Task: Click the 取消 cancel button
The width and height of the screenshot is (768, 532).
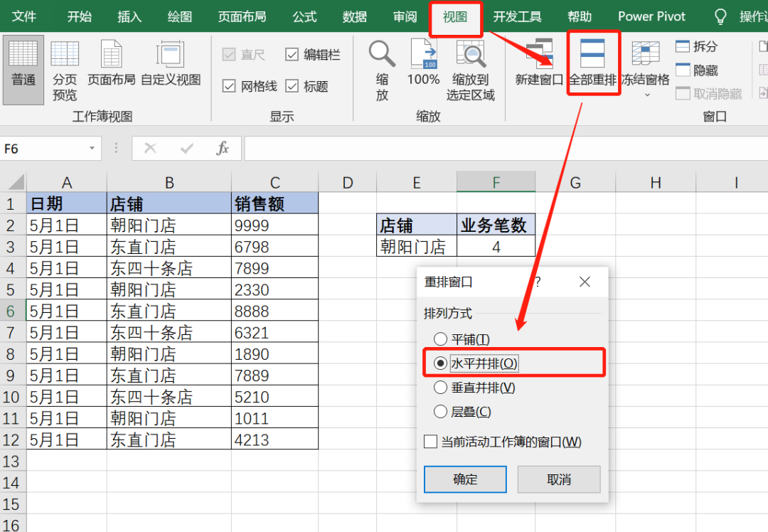Action: pyautogui.click(x=559, y=479)
